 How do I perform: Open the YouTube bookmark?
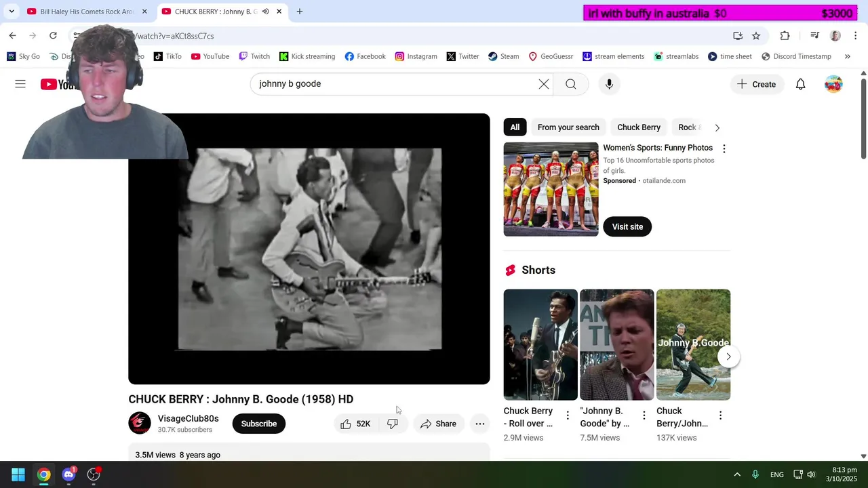click(x=210, y=56)
